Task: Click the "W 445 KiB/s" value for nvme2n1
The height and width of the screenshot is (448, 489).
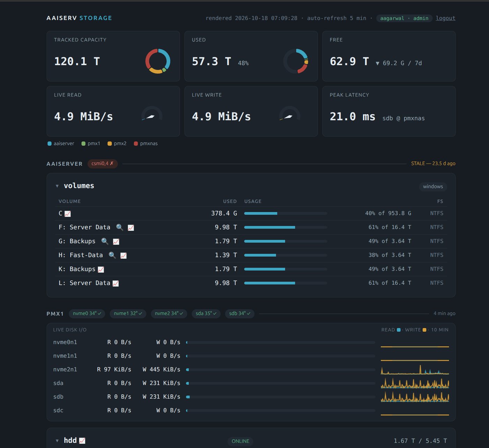Action: [161, 369]
